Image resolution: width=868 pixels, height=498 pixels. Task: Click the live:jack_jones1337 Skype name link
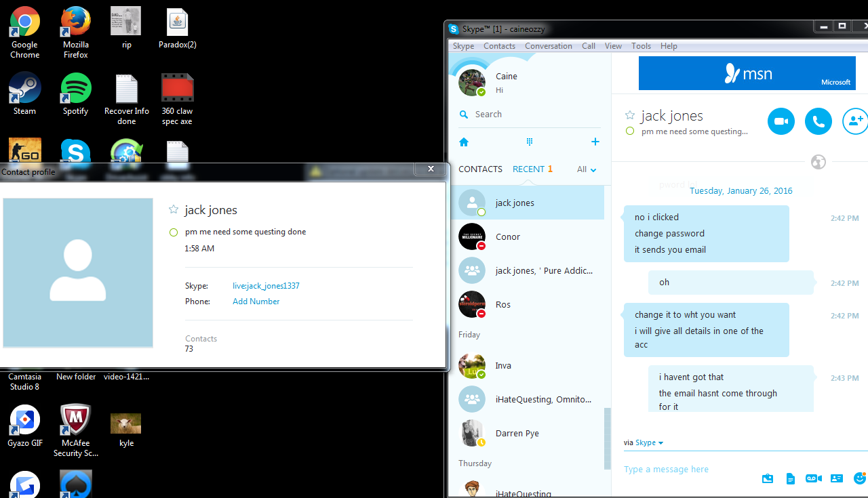click(x=266, y=286)
